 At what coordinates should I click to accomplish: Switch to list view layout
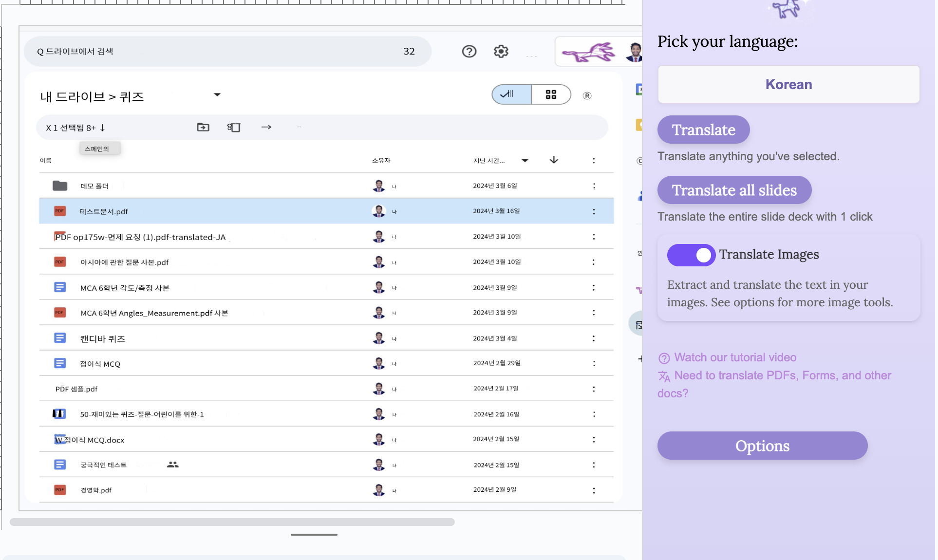[511, 94]
